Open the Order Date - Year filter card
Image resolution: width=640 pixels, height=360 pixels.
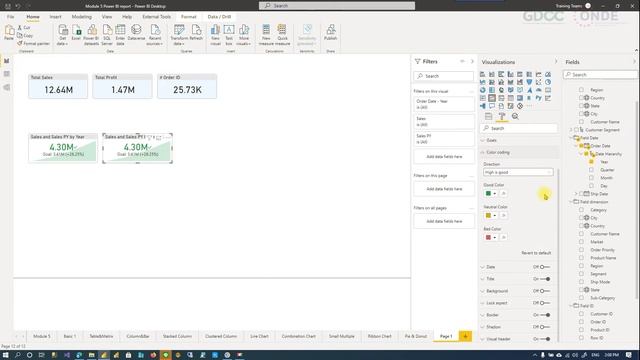coord(444,104)
